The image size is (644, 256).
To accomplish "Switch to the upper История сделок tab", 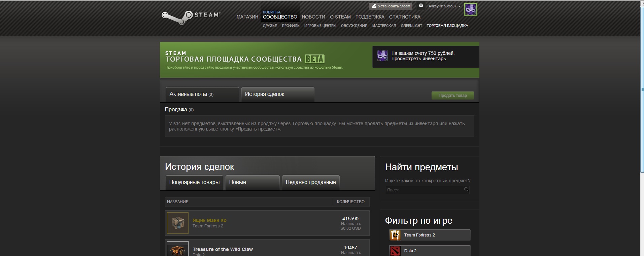I will (x=278, y=95).
